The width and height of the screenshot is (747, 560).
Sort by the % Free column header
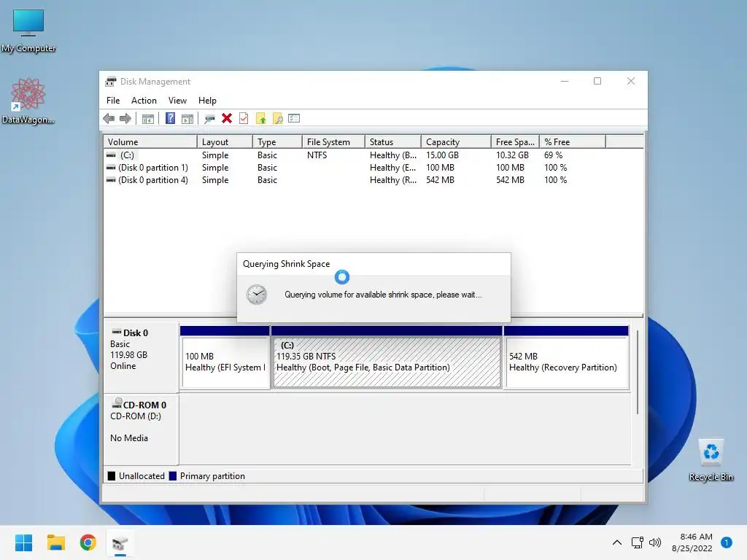point(573,142)
